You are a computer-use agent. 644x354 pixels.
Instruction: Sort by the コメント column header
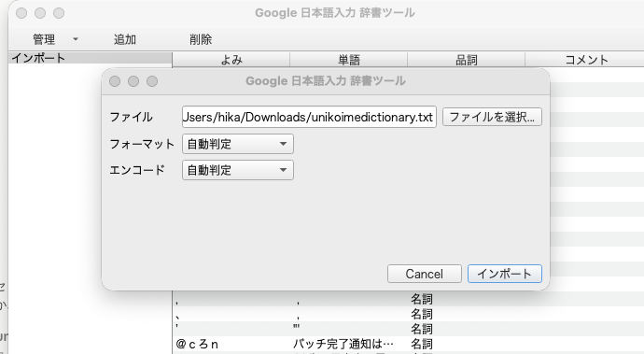(x=586, y=60)
